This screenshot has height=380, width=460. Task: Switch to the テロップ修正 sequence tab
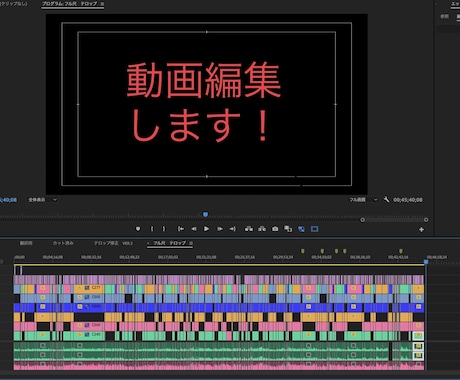[113, 243]
